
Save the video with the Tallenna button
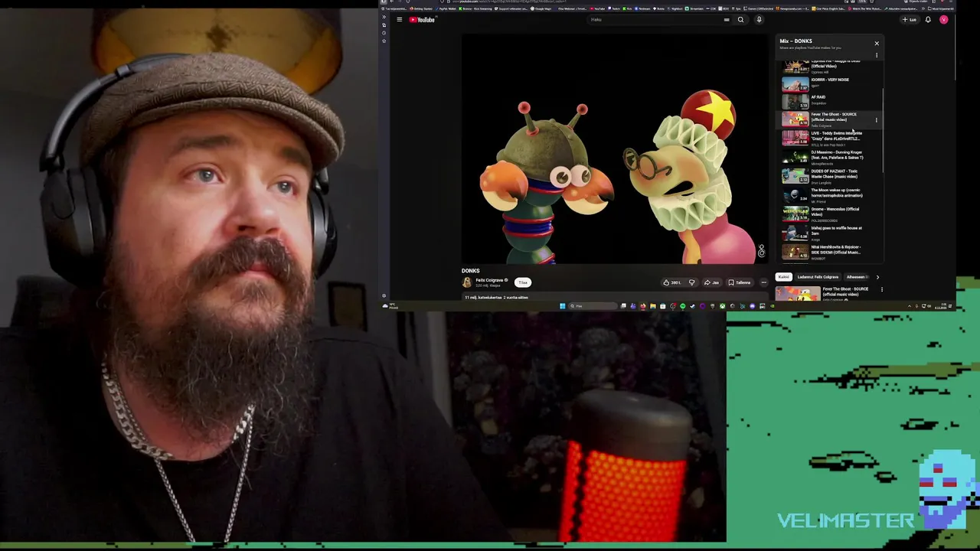[x=740, y=282]
